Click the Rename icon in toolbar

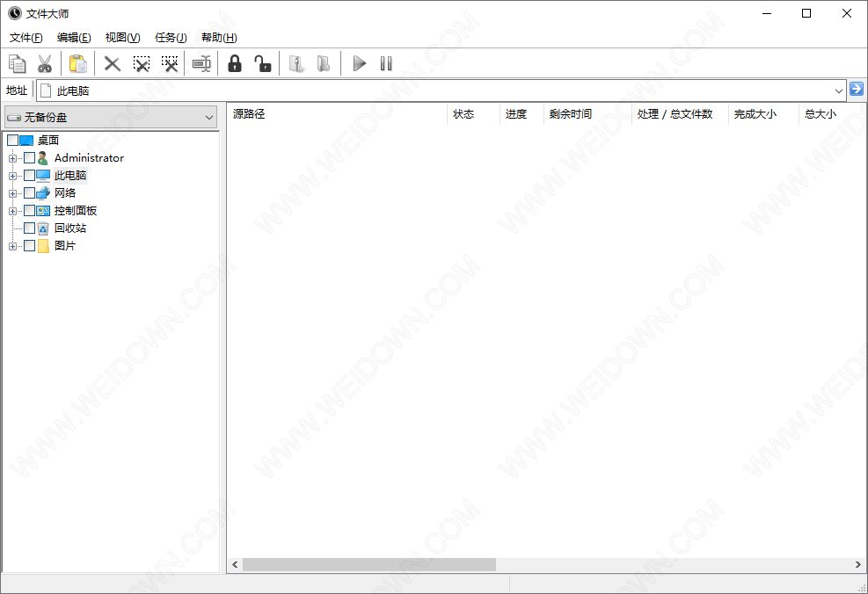pos(201,63)
